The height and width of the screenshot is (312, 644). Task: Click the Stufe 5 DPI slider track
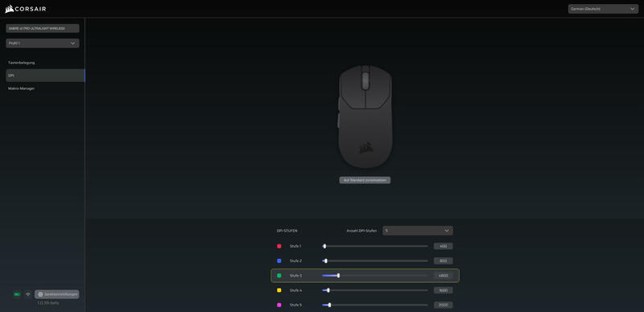pyautogui.click(x=375, y=305)
